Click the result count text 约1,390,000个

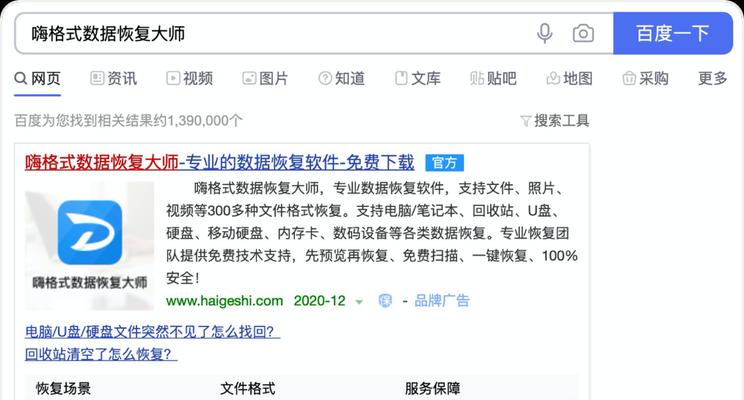[x=198, y=121]
